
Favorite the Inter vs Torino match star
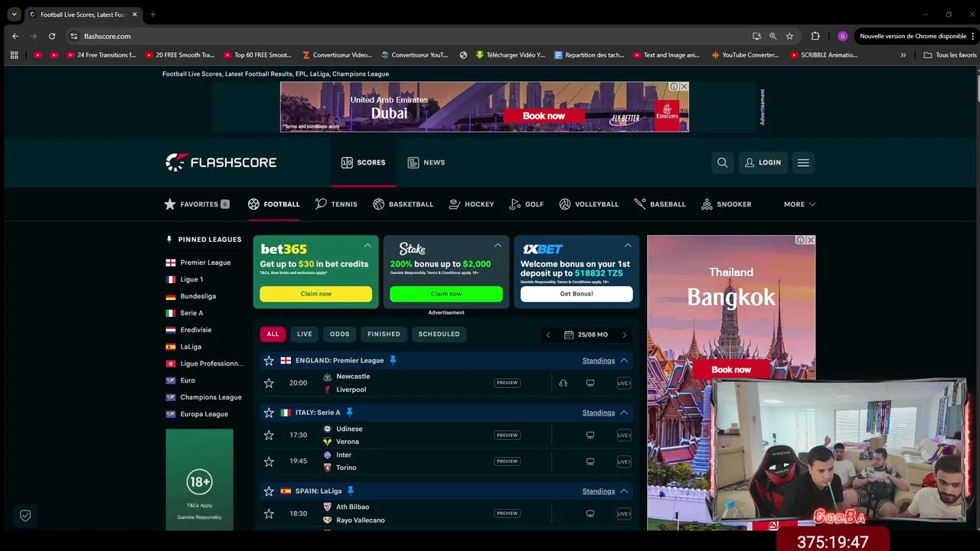click(x=269, y=461)
